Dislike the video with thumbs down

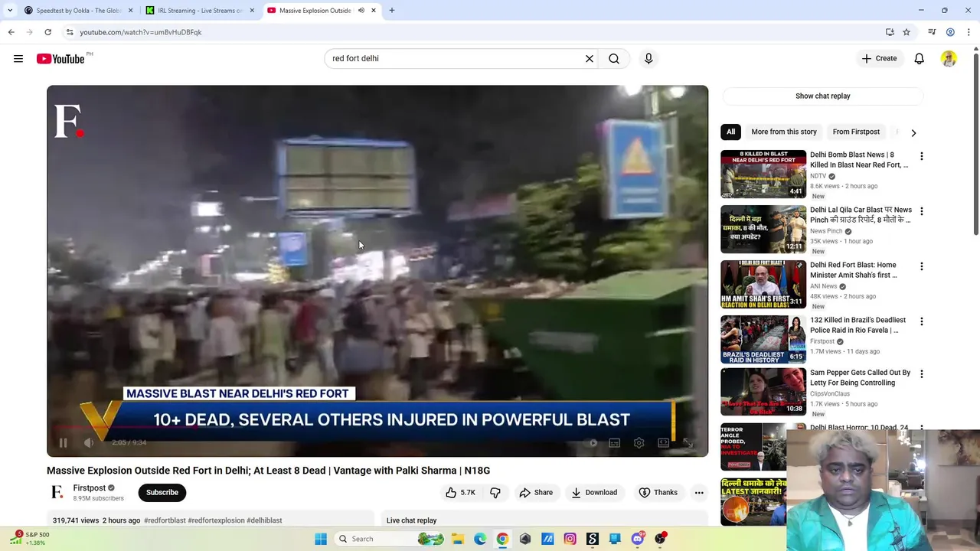click(x=495, y=493)
